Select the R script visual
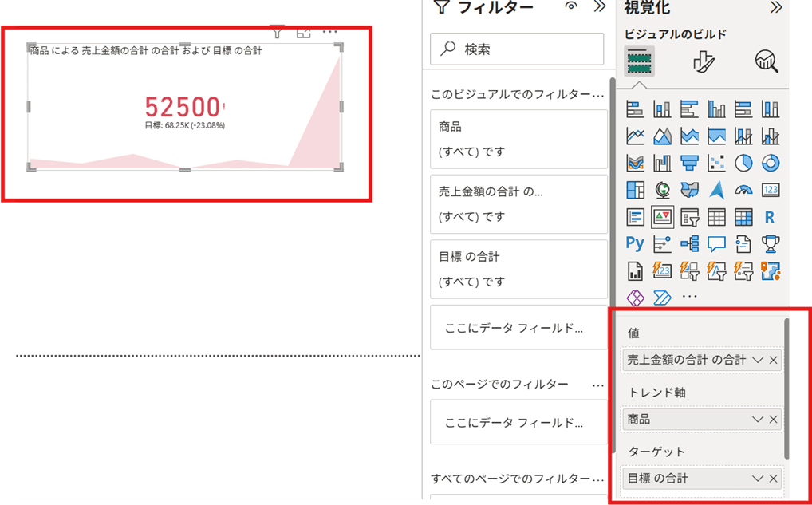 [770, 217]
